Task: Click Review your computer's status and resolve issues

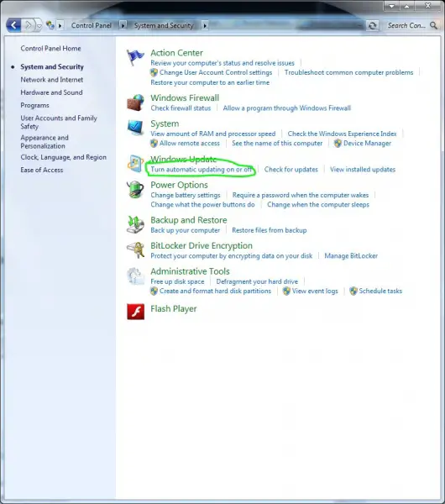Action: tap(222, 63)
